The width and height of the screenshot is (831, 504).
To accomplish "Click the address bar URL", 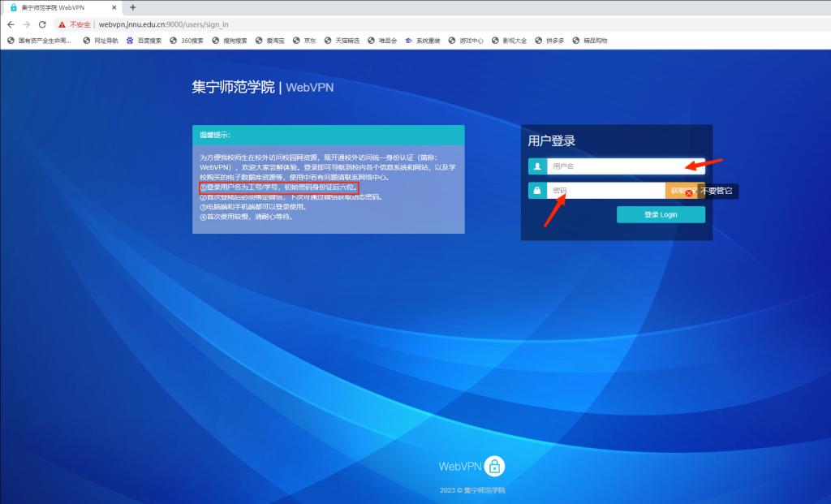I will [163, 24].
